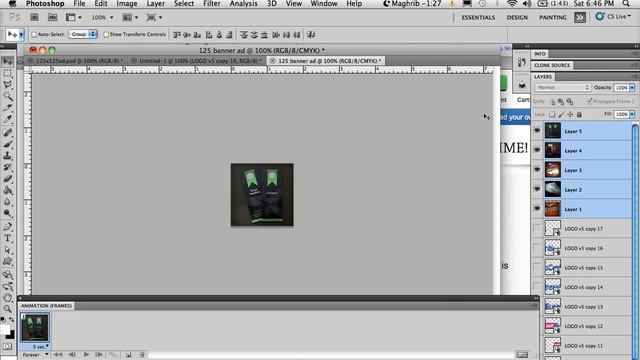
Task: Open the Window menu
Action: click(324, 4)
